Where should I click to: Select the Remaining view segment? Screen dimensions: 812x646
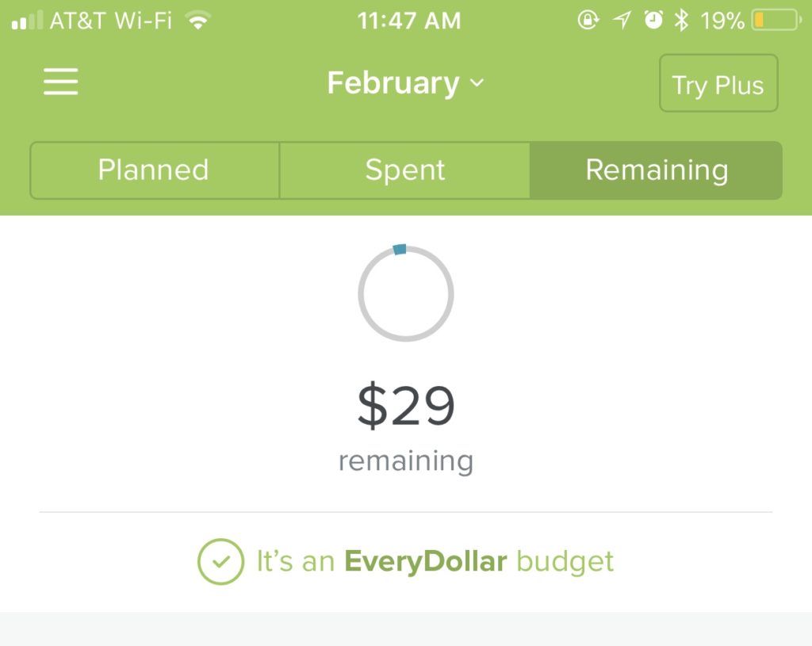click(x=656, y=170)
